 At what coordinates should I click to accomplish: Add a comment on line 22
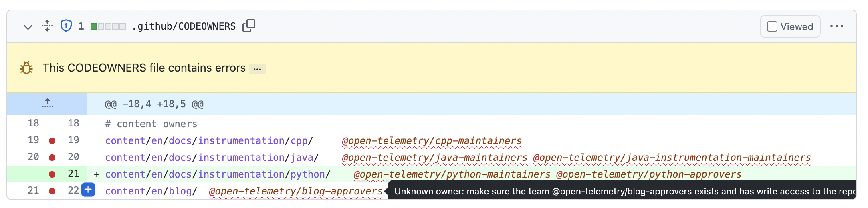point(88,190)
